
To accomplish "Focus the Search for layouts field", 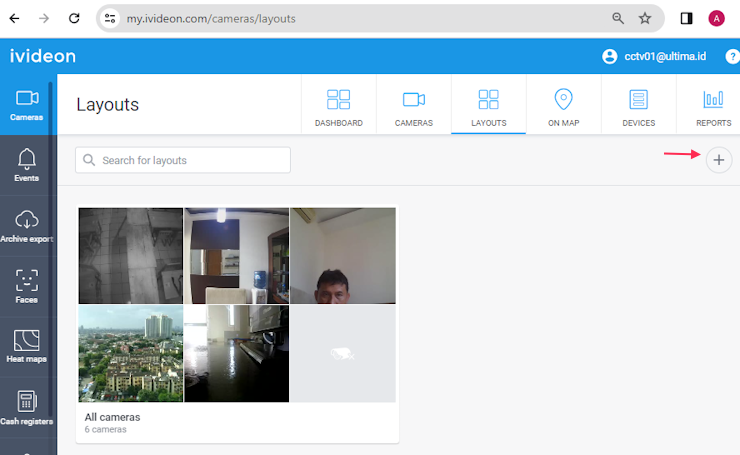I will pyautogui.click(x=183, y=160).
